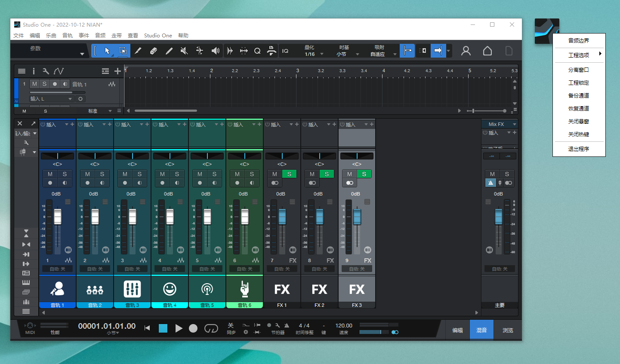Show automation curve icon
620x364 pixels.
59,71
